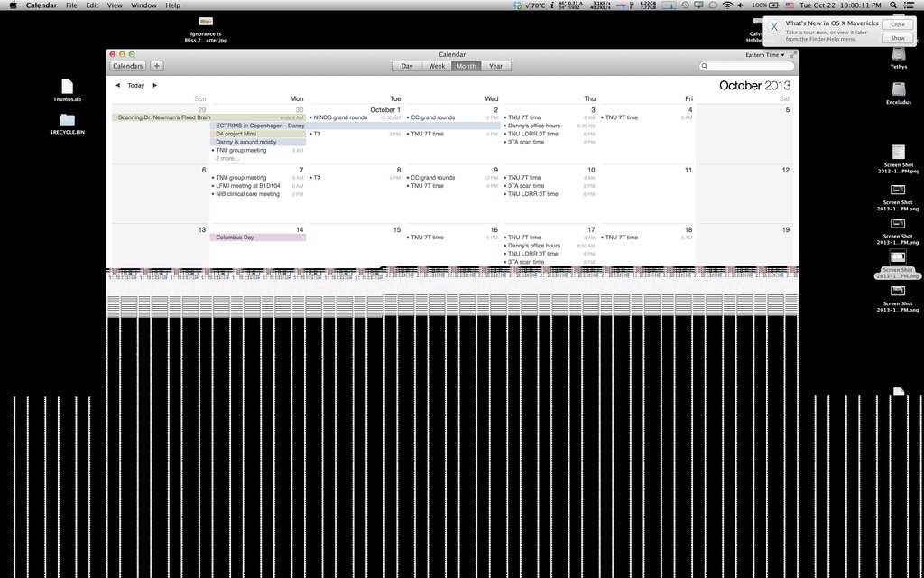Open the Wi-Fi status menu
The height and width of the screenshot is (578, 924).
tap(727, 5)
